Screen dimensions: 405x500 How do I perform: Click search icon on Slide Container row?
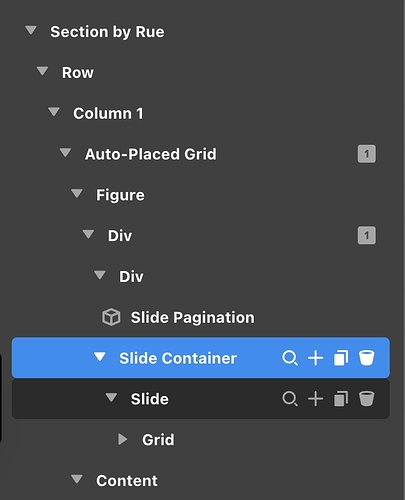(x=290, y=358)
